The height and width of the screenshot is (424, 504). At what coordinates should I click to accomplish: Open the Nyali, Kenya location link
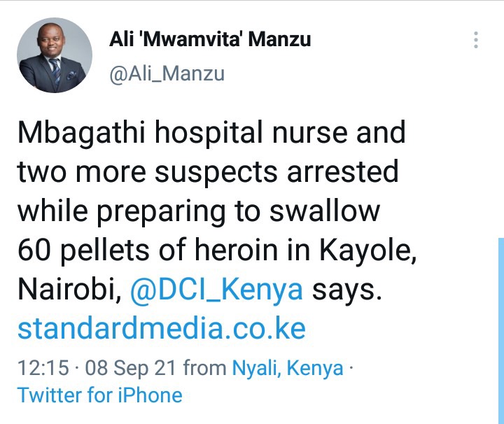[288, 368]
